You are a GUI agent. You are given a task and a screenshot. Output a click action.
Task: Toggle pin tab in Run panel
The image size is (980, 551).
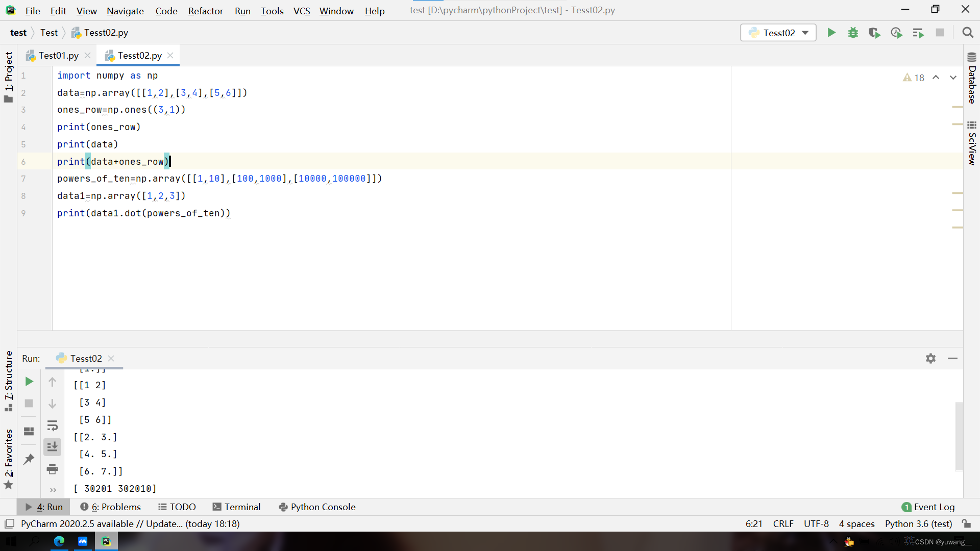[29, 459]
